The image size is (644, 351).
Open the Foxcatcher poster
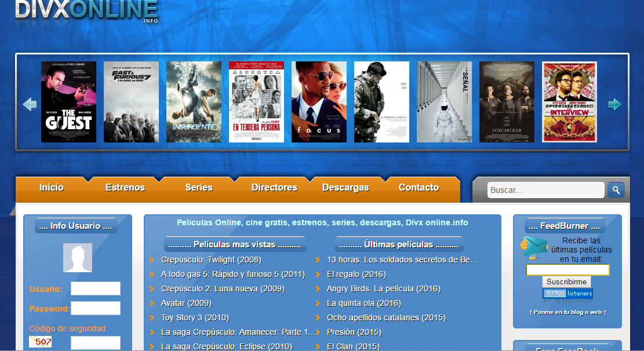tap(507, 102)
